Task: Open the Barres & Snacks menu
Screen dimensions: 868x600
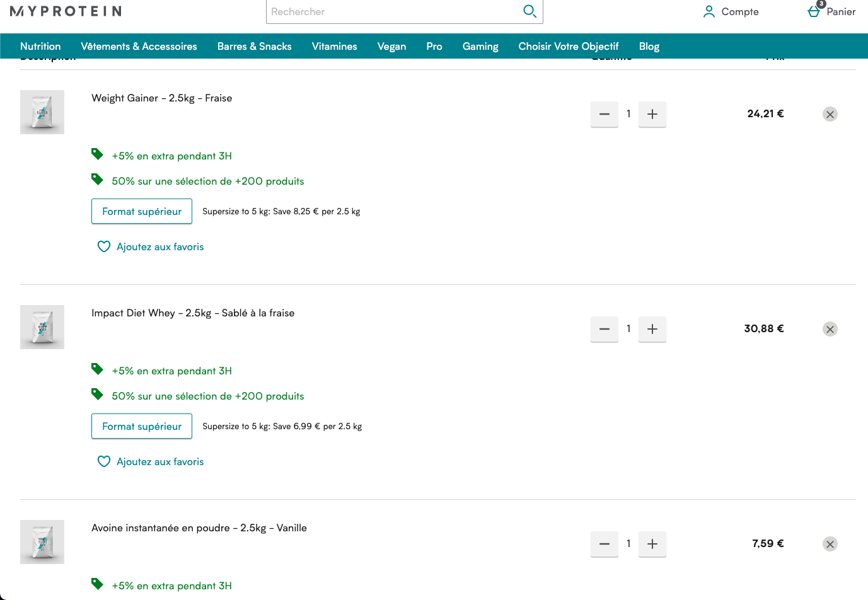Action: (x=255, y=46)
